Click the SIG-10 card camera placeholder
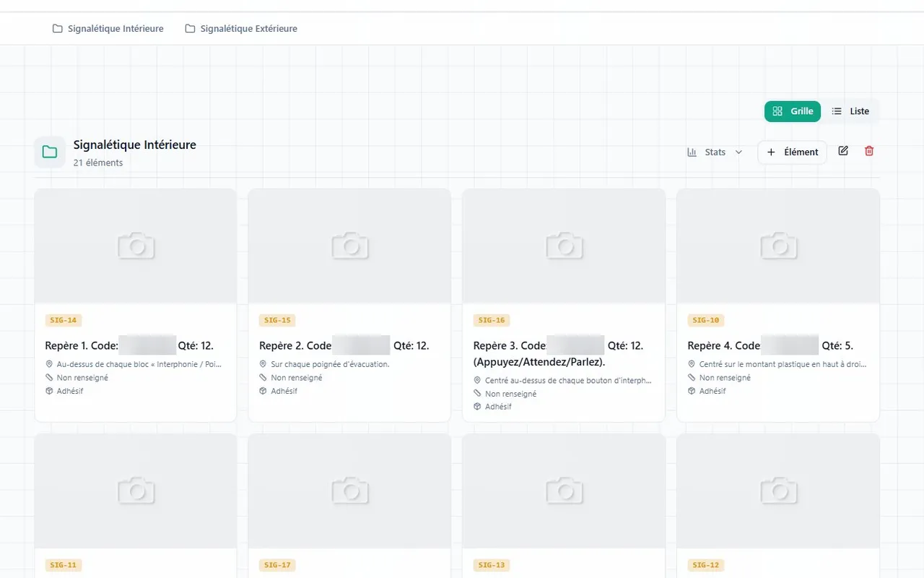Viewport: 924px width, 578px height. [x=778, y=246]
